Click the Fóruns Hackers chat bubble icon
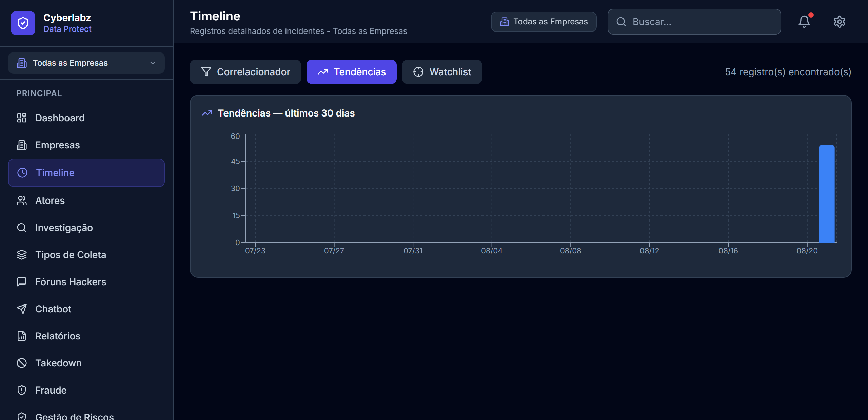Viewport: 868px width, 420px height. (x=22, y=282)
